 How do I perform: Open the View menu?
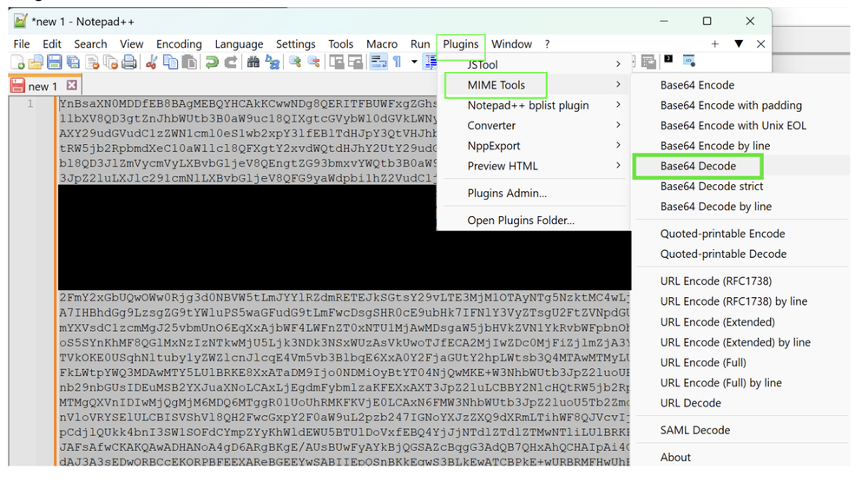pos(132,43)
